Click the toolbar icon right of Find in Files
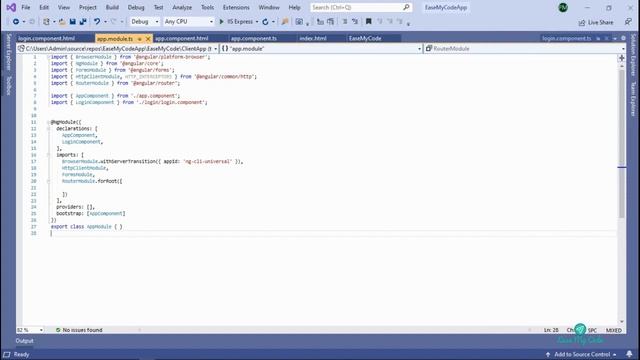 pyautogui.click(x=299, y=22)
